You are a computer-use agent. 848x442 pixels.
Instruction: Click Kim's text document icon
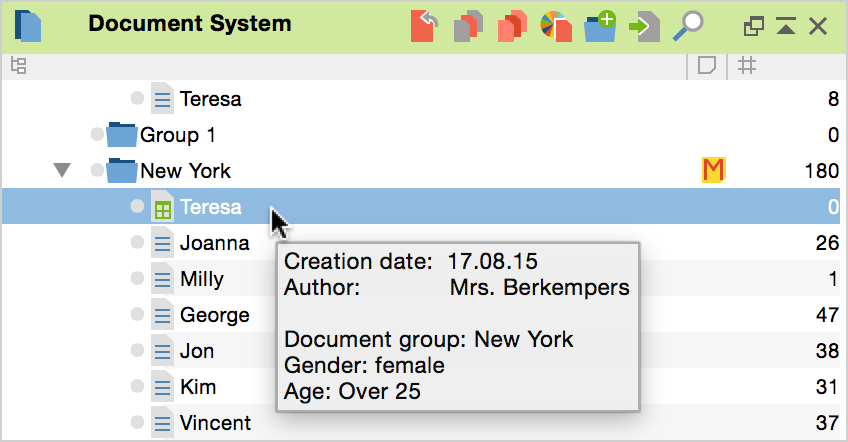click(162, 386)
